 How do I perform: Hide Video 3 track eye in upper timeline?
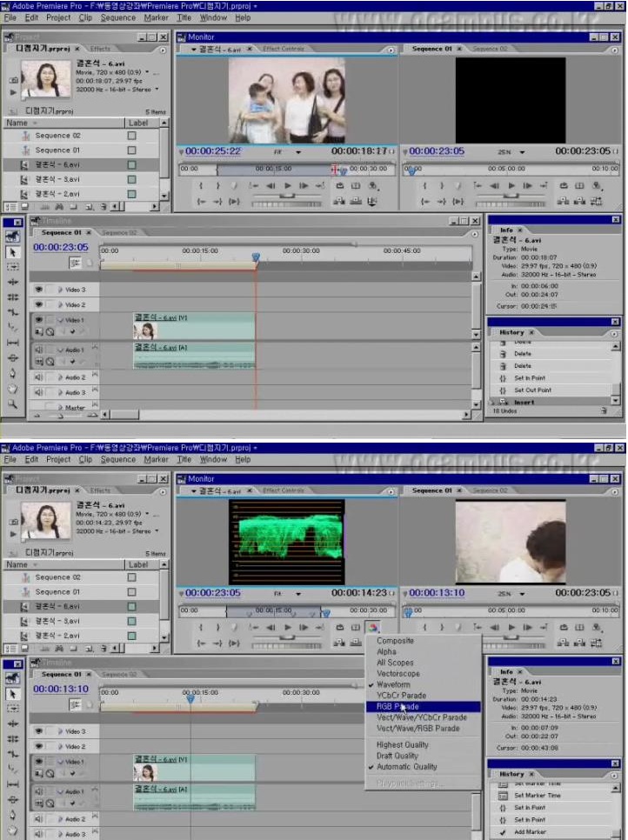[38, 290]
